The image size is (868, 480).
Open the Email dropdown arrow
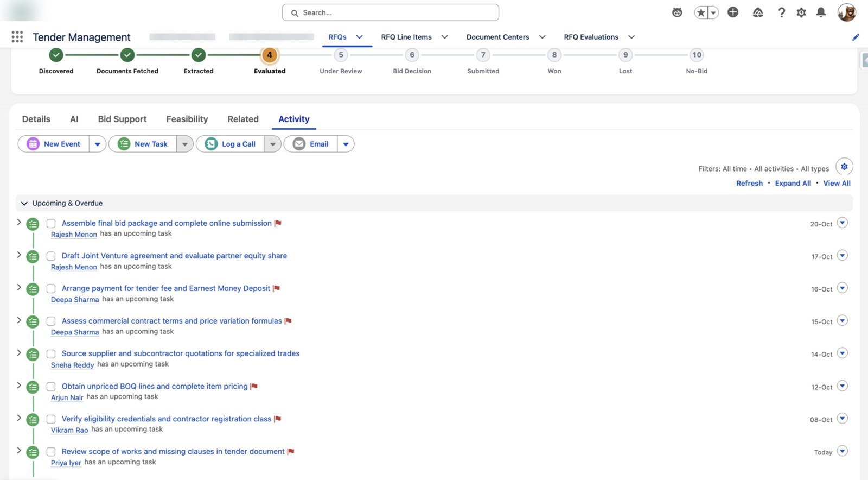pos(346,144)
